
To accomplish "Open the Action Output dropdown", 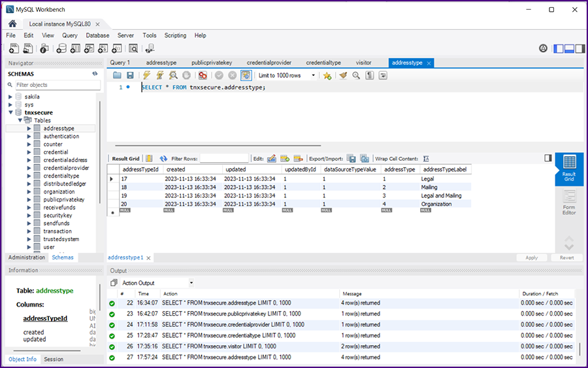I will pos(157,283).
